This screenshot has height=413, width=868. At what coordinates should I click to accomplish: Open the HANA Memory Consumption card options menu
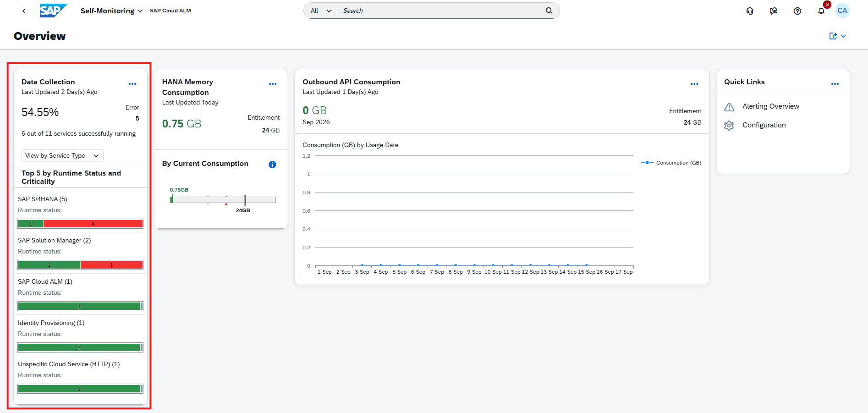pyautogui.click(x=273, y=84)
